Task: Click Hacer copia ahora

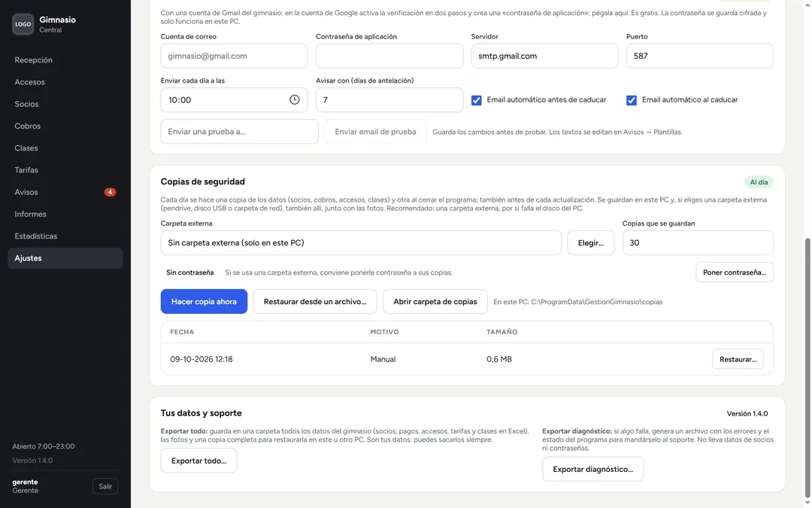Action: pos(204,302)
